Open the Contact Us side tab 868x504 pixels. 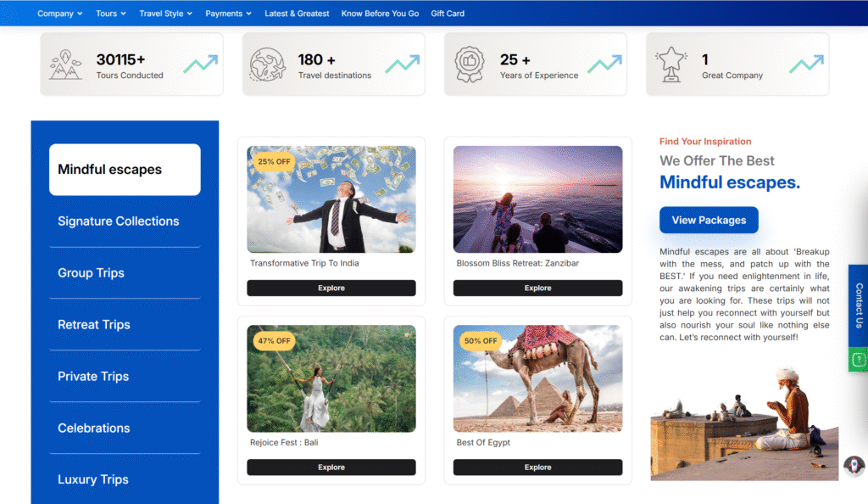tap(858, 305)
